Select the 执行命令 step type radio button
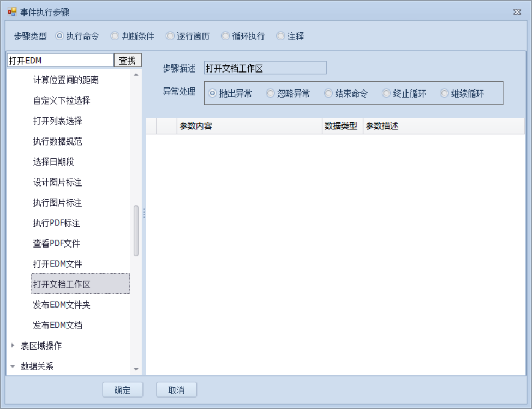The height and width of the screenshot is (409, 532). [x=59, y=37]
